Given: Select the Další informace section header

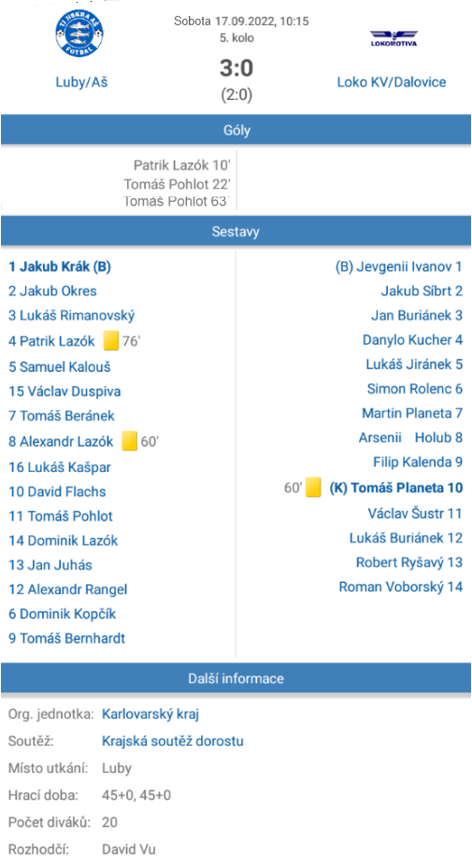Looking at the screenshot, I should point(236,678).
